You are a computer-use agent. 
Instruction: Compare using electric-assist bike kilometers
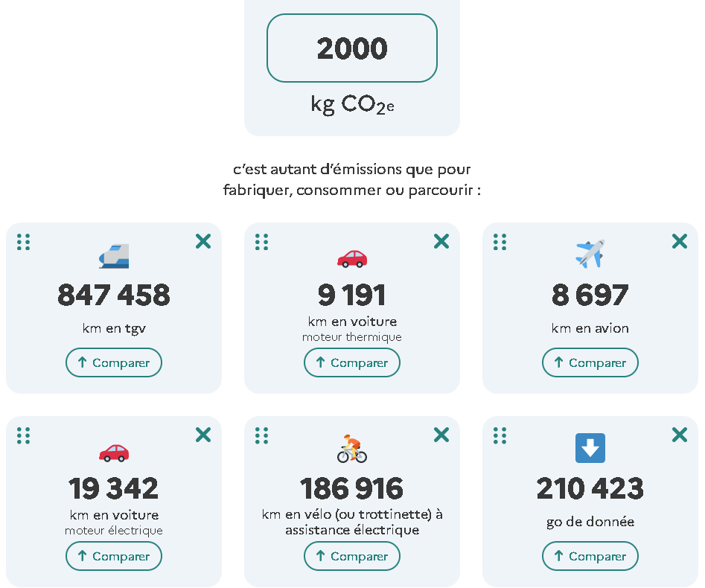352,556
